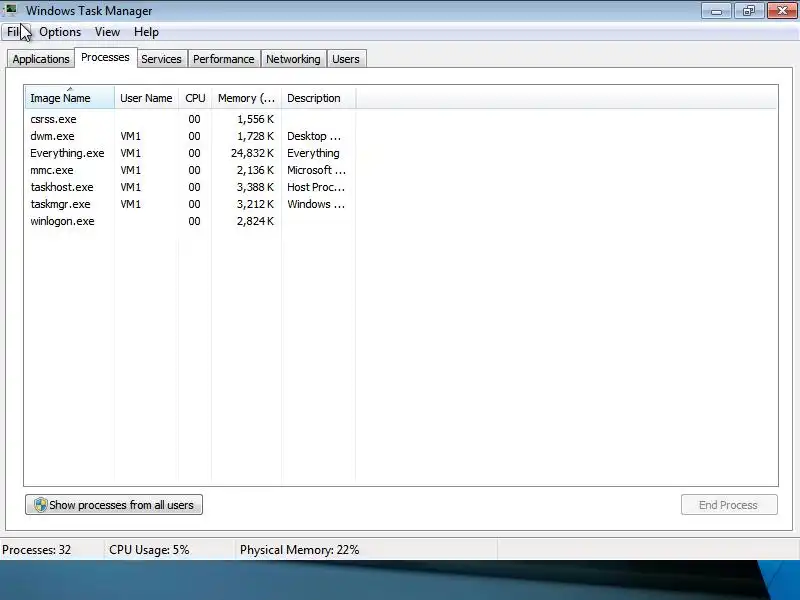Viewport: 800px width, 600px height.
Task: Close the Task Manager window
Action: 782,10
